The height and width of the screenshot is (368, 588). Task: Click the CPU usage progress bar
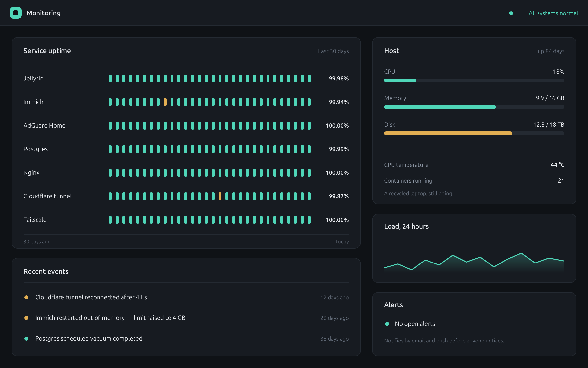tap(474, 80)
